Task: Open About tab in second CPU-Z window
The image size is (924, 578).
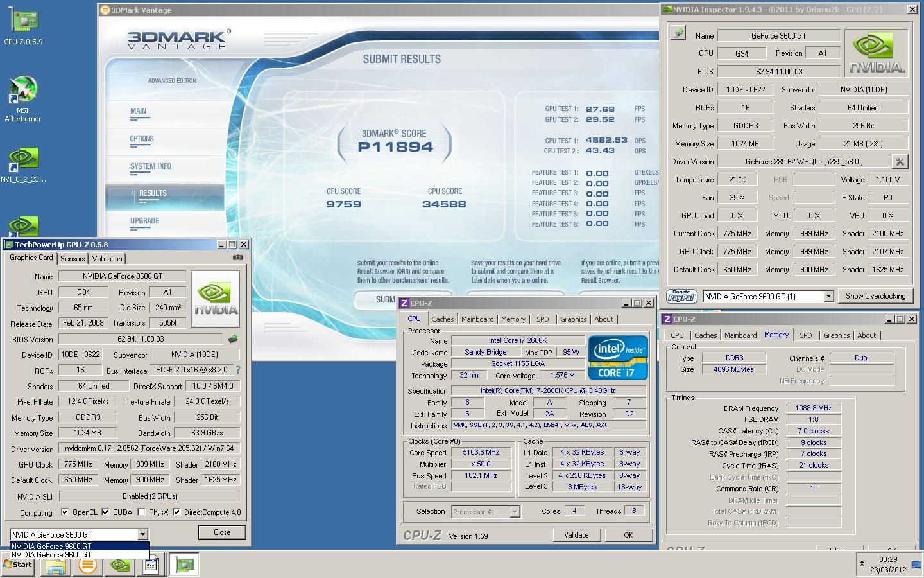Action: tap(866, 335)
